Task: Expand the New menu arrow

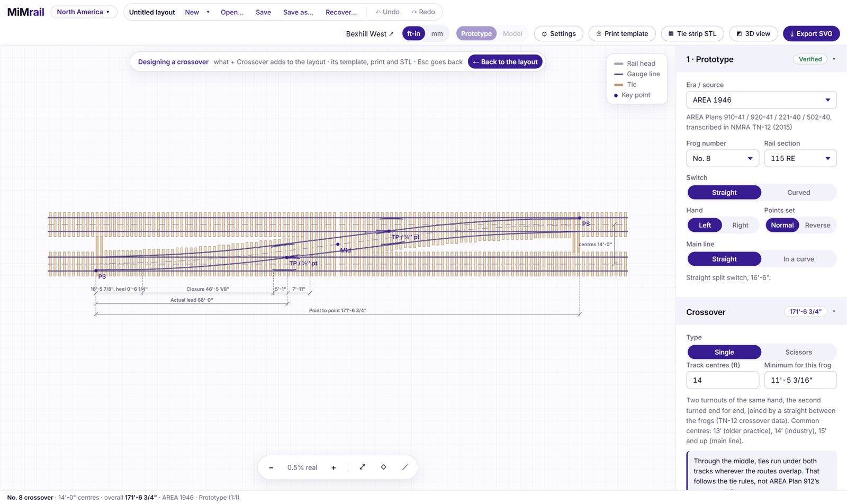Action: (208, 12)
